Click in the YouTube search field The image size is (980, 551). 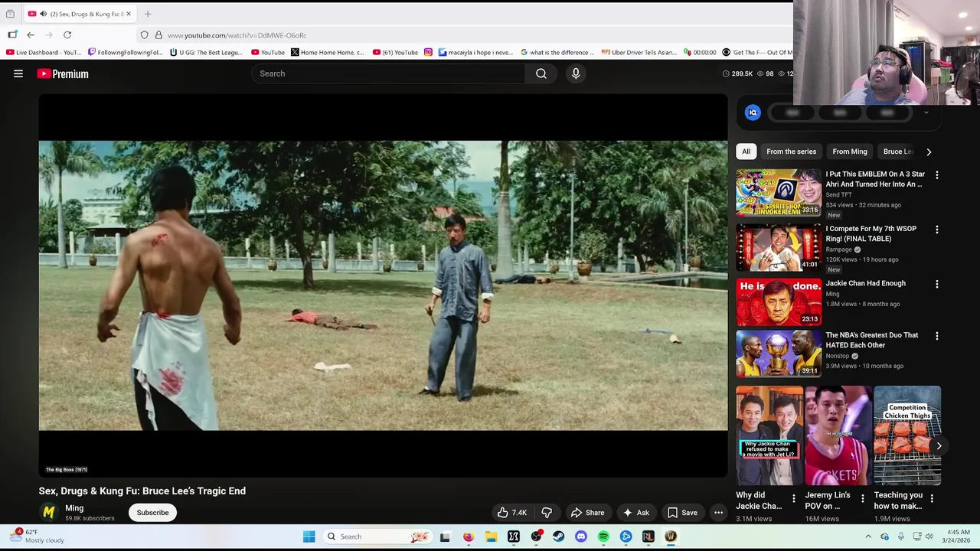pos(388,73)
